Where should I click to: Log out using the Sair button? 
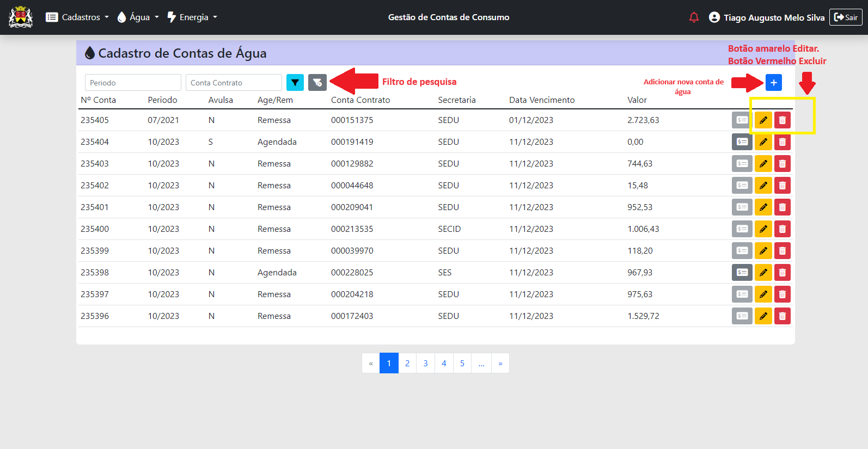click(x=846, y=17)
